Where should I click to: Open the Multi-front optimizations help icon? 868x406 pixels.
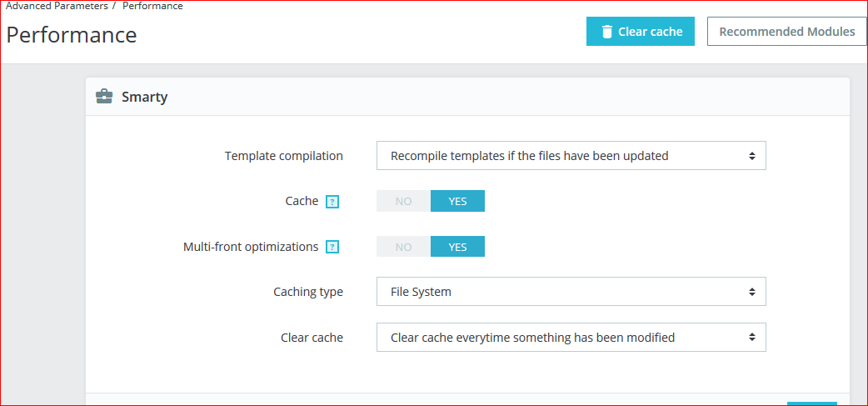click(332, 248)
